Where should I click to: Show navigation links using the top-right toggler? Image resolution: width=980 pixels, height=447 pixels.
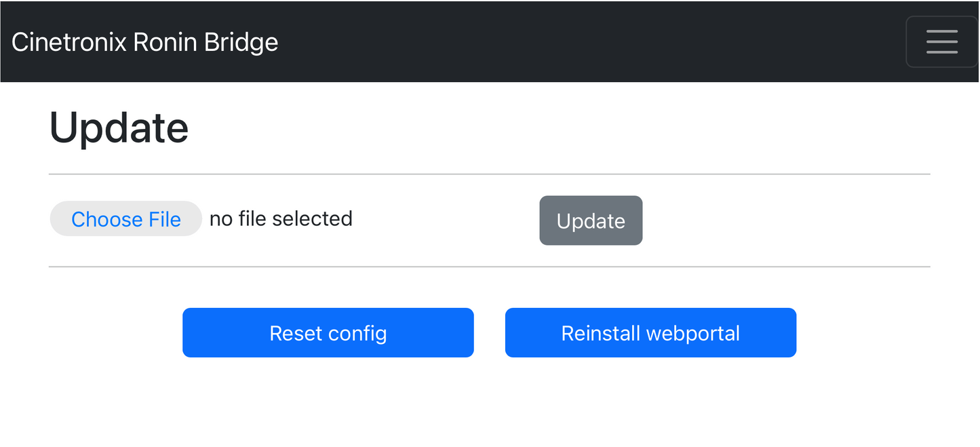tap(941, 42)
